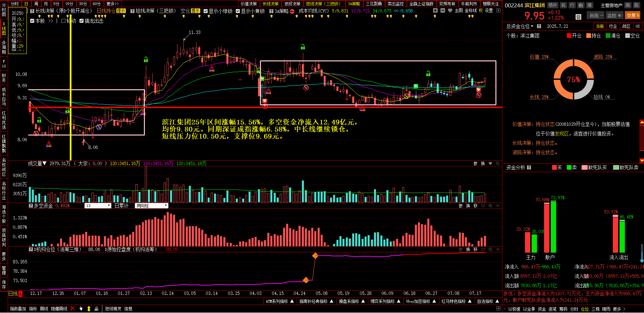Click the search magnifier icon in volume panel header

pyautogui.click(x=498, y=163)
